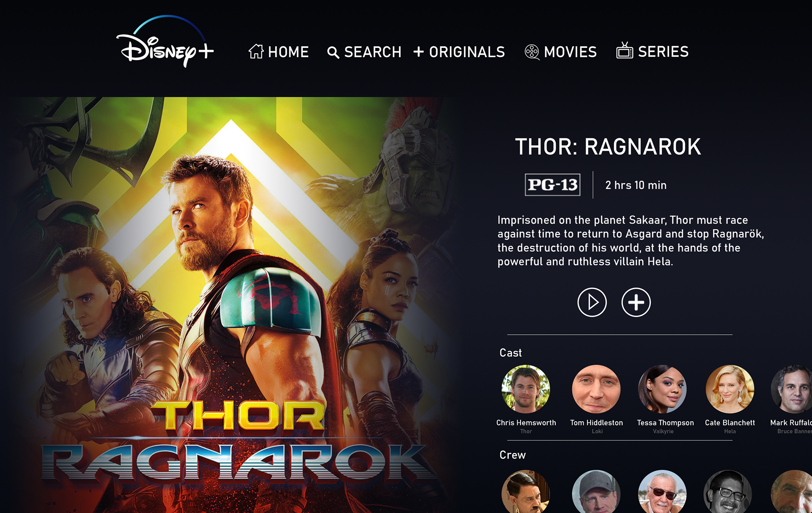
Task: Select Tom Hiddleston's cast photo
Action: 596,389
